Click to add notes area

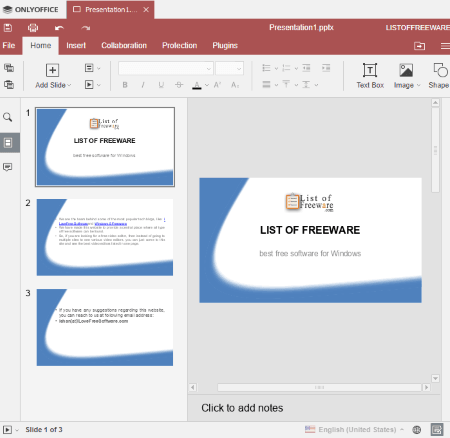point(242,408)
